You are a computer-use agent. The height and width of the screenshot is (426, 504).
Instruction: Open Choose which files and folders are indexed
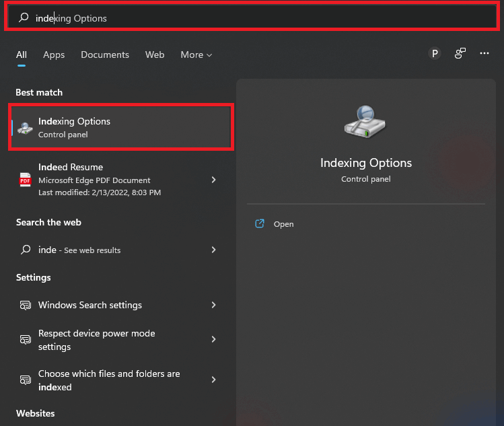[x=109, y=380]
